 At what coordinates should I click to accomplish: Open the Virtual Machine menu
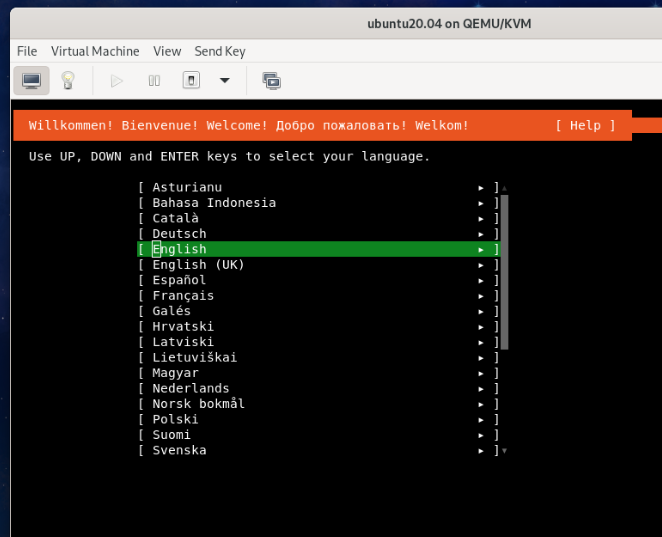95,51
